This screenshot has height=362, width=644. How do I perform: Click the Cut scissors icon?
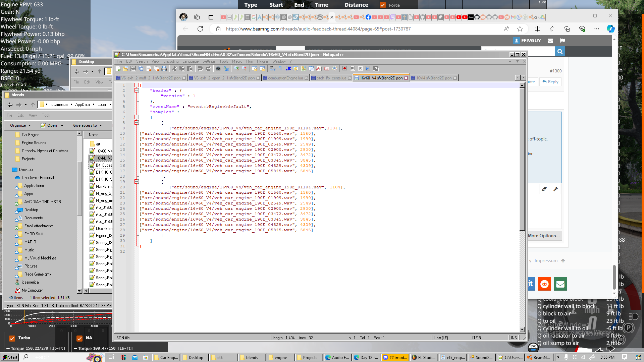[x=174, y=68]
